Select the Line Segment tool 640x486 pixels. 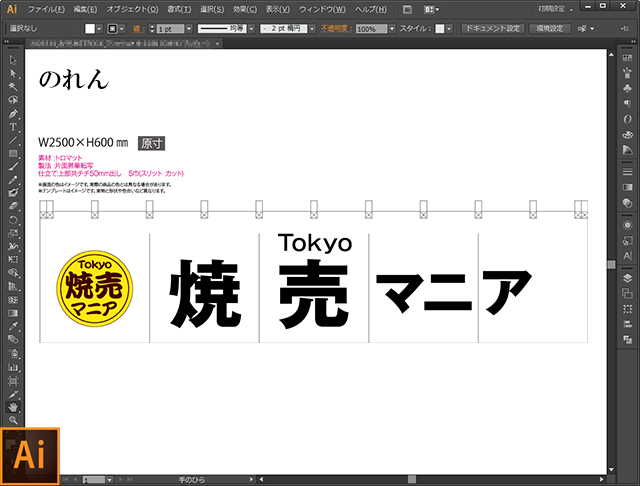tap(13, 140)
